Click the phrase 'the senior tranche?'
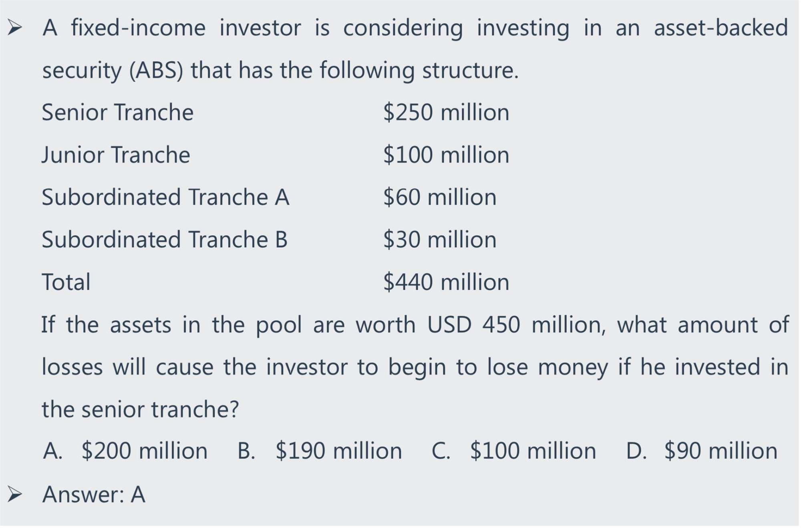 click(140, 409)
